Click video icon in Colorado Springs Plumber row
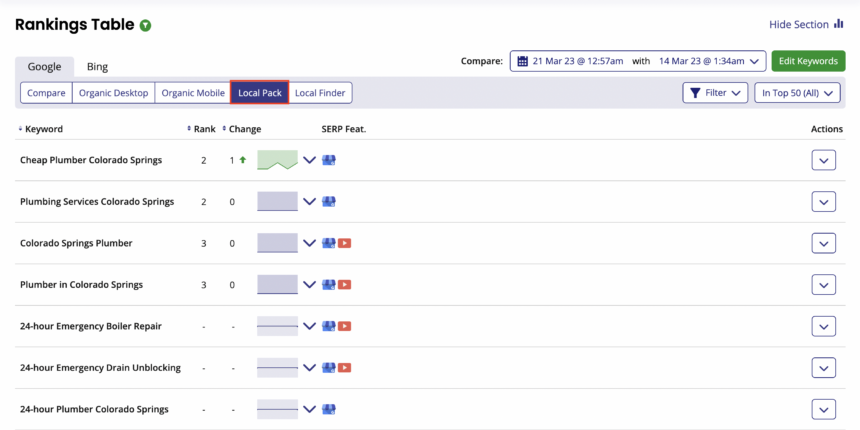The image size is (860, 430). coord(345,243)
